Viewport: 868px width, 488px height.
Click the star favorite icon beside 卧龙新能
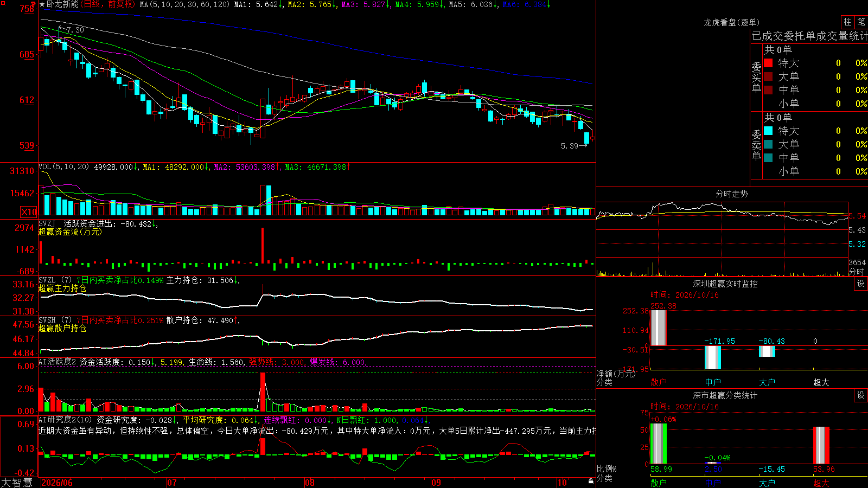tap(42, 4)
